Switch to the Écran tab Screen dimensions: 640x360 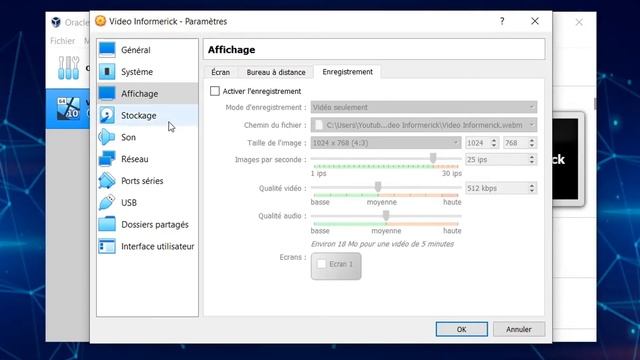pyautogui.click(x=220, y=72)
